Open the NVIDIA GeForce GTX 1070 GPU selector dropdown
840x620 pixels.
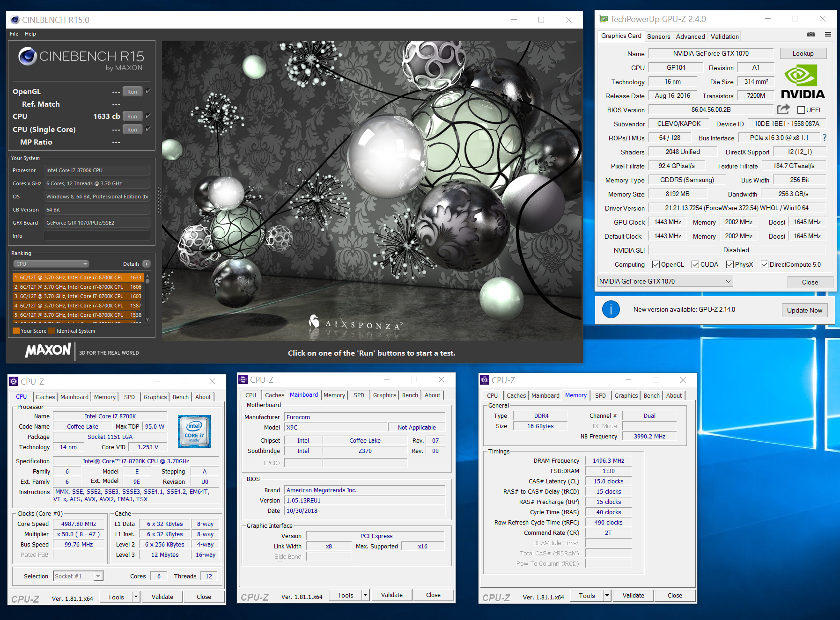point(665,281)
